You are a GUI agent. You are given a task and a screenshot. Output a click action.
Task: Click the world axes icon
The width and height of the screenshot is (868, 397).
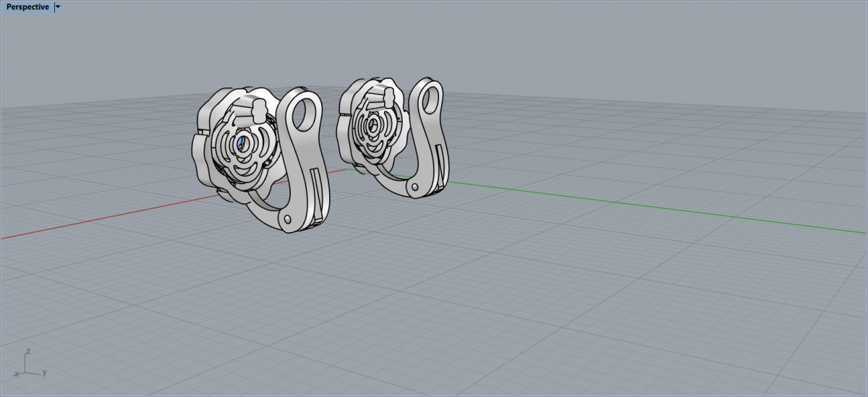[x=29, y=363]
